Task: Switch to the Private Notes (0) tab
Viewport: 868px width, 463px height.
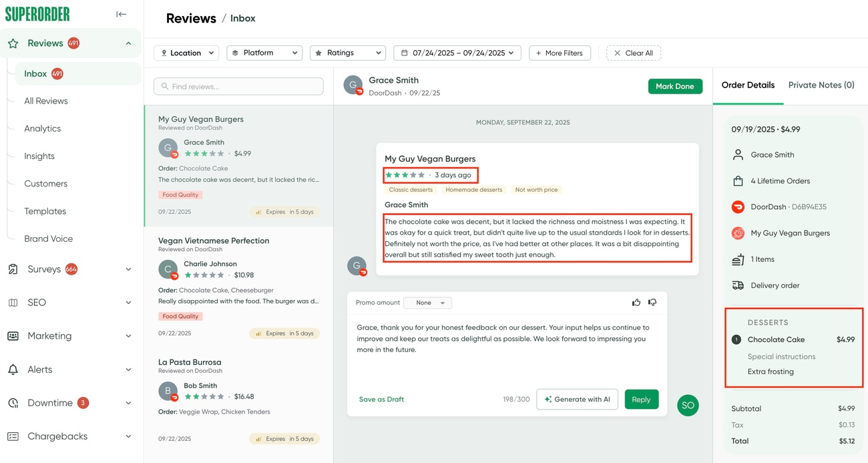Action: coord(821,85)
